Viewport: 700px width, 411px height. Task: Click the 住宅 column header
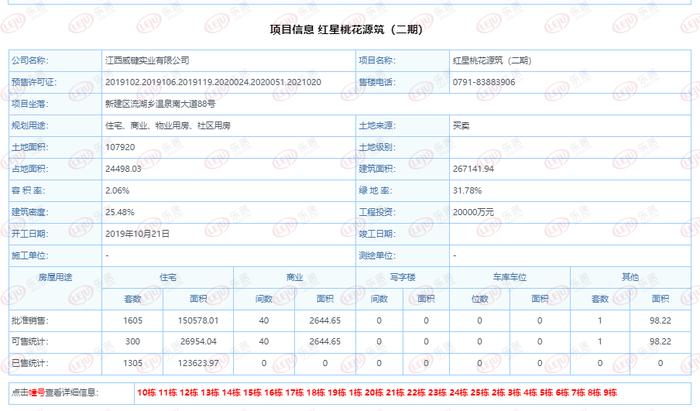click(x=168, y=277)
